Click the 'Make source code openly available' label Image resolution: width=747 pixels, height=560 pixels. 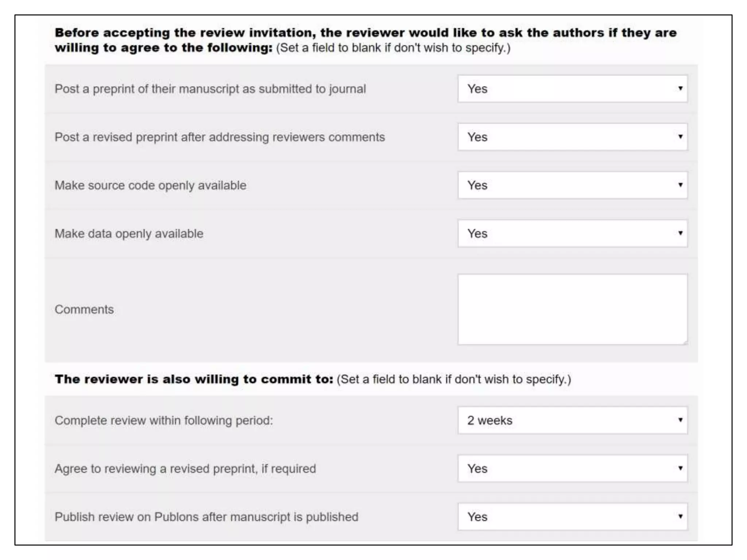tap(150, 186)
